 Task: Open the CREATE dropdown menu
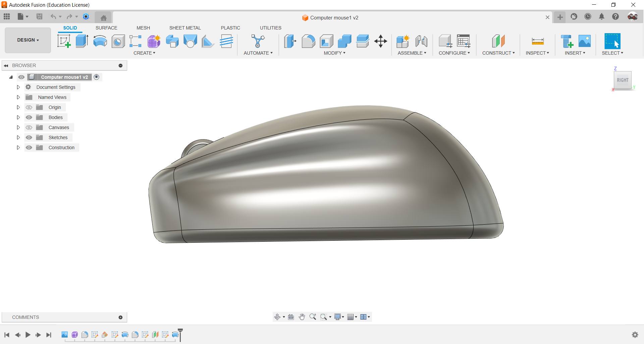144,53
